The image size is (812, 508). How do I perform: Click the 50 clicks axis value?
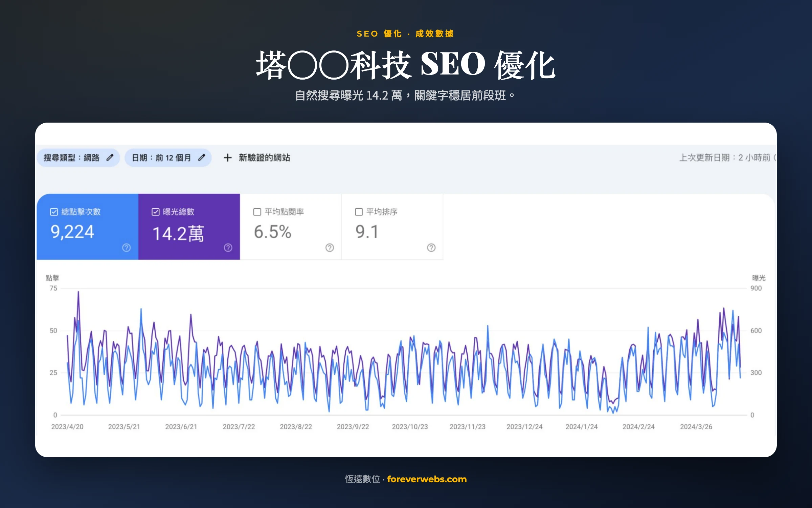pos(53,331)
